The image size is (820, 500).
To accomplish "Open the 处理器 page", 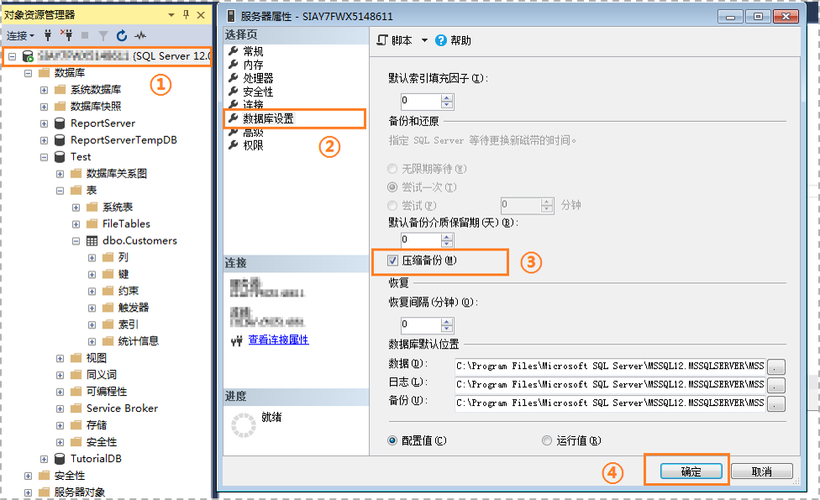I will pos(258,78).
